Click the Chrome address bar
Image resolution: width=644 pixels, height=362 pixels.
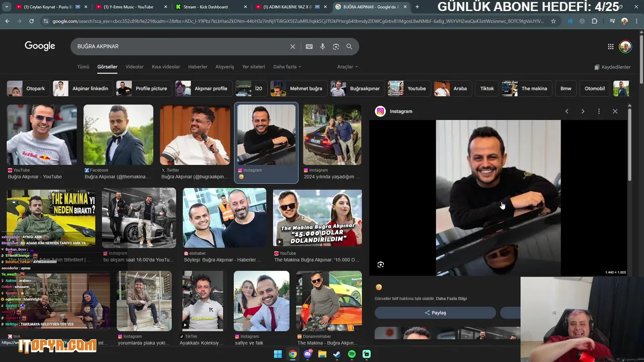297,21
